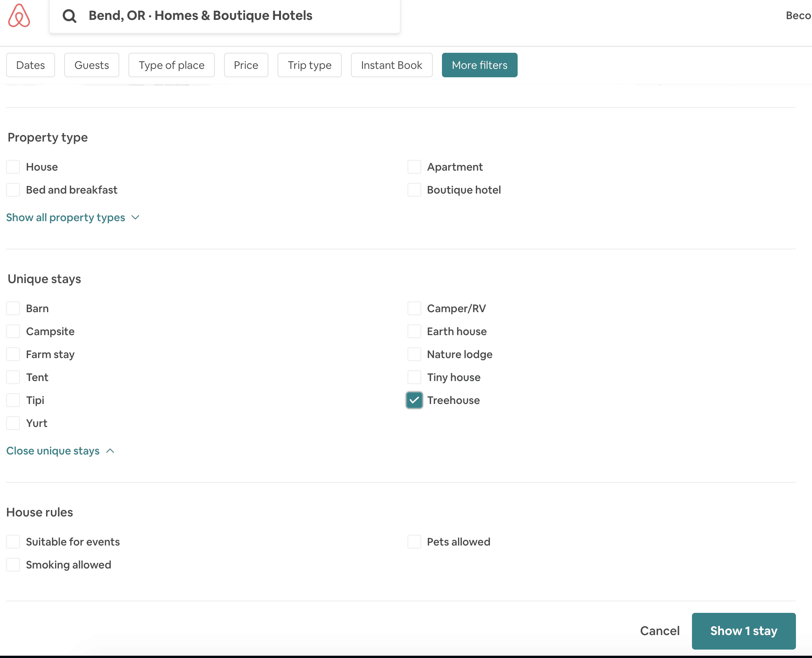The image size is (812, 658).
Task: Select the Tiny house option
Action: [414, 377]
